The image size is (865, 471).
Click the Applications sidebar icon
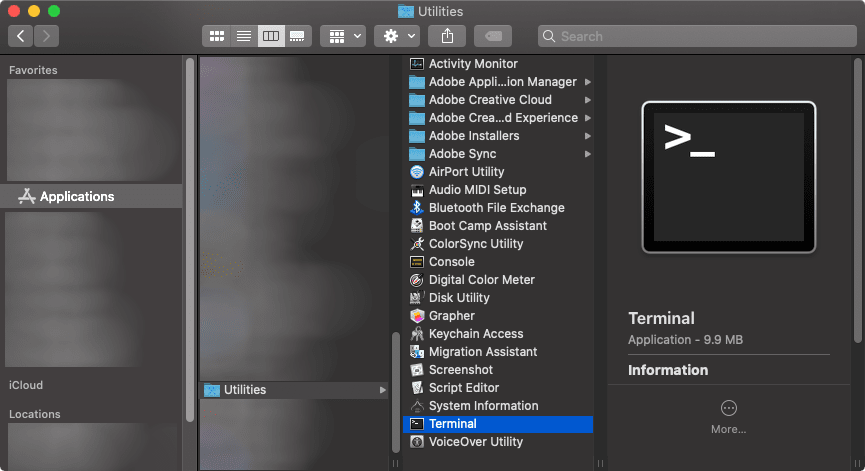[x=26, y=196]
